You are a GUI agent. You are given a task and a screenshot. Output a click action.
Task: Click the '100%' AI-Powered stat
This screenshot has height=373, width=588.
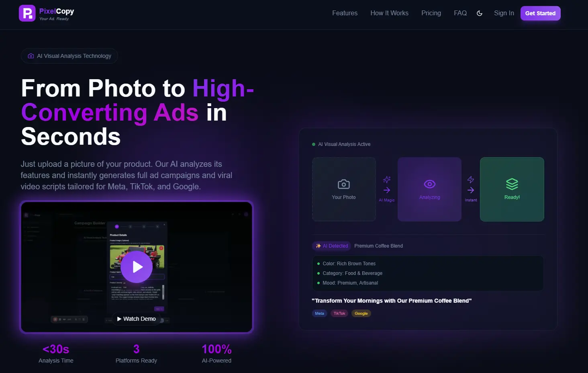coord(216,349)
